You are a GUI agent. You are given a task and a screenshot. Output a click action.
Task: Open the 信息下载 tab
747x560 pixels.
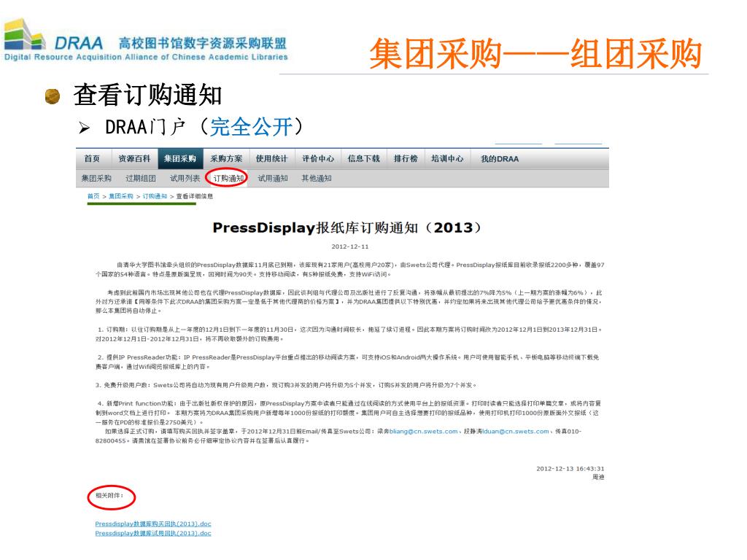coord(364,158)
